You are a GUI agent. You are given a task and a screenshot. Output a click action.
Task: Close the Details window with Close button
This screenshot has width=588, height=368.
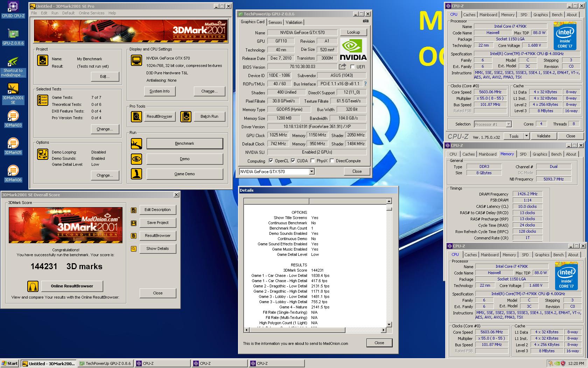(379, 343)
